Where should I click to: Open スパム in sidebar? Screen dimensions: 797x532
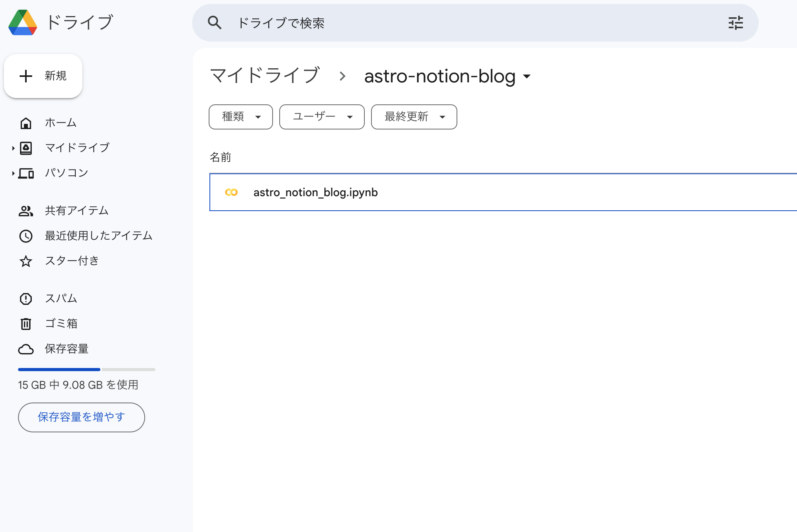(61, 299)
